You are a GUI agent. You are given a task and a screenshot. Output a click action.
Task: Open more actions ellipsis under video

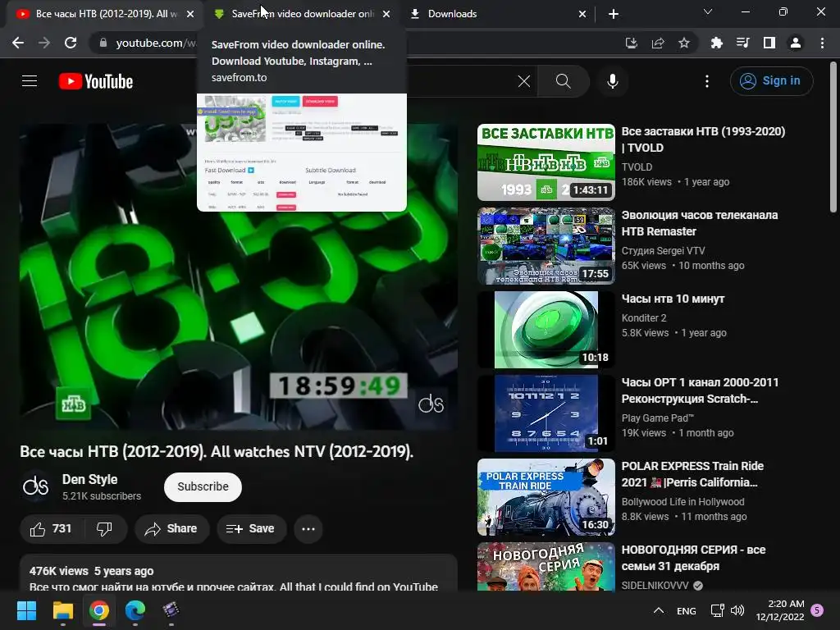[x=308, y=529]
